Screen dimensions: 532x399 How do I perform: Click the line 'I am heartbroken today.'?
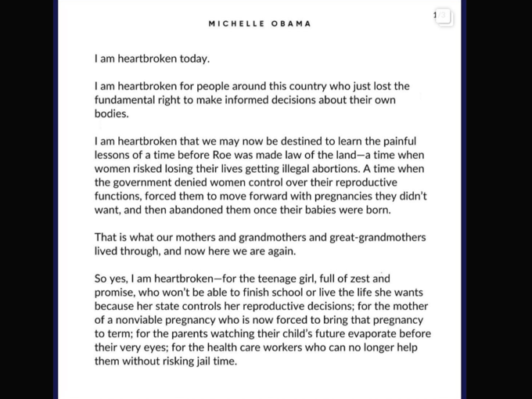152,59
